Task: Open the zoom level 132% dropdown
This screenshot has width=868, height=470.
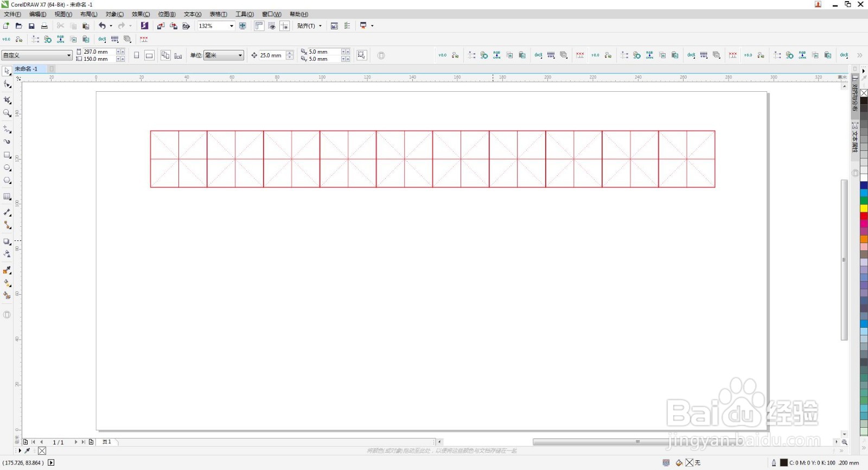Action: (232, 26)
